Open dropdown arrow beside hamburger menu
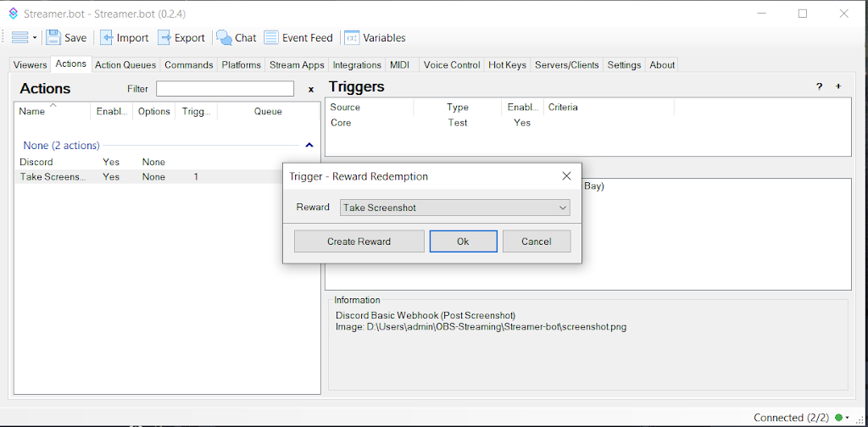This screenshot has height=427, width=868. click(x=35, y=38)
